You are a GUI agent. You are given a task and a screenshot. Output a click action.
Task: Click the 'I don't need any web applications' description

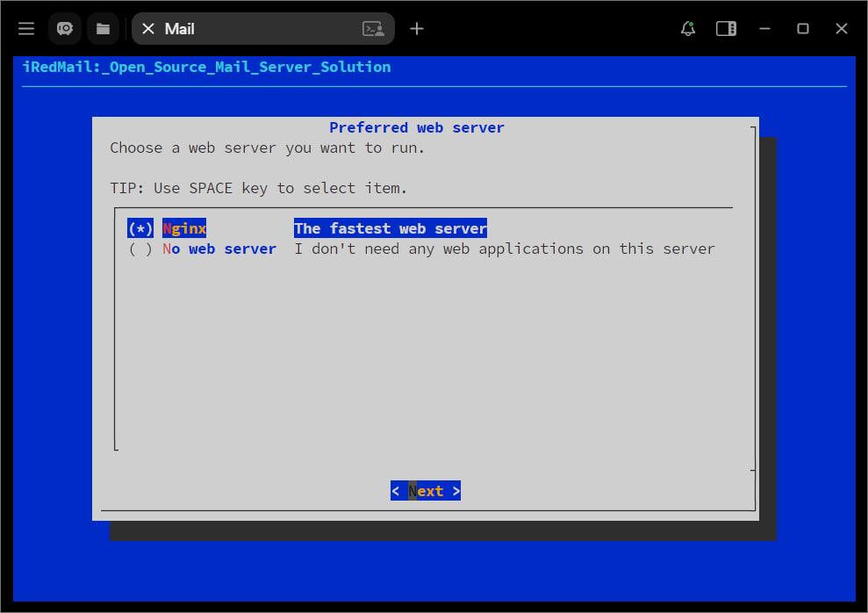[504, 249]
